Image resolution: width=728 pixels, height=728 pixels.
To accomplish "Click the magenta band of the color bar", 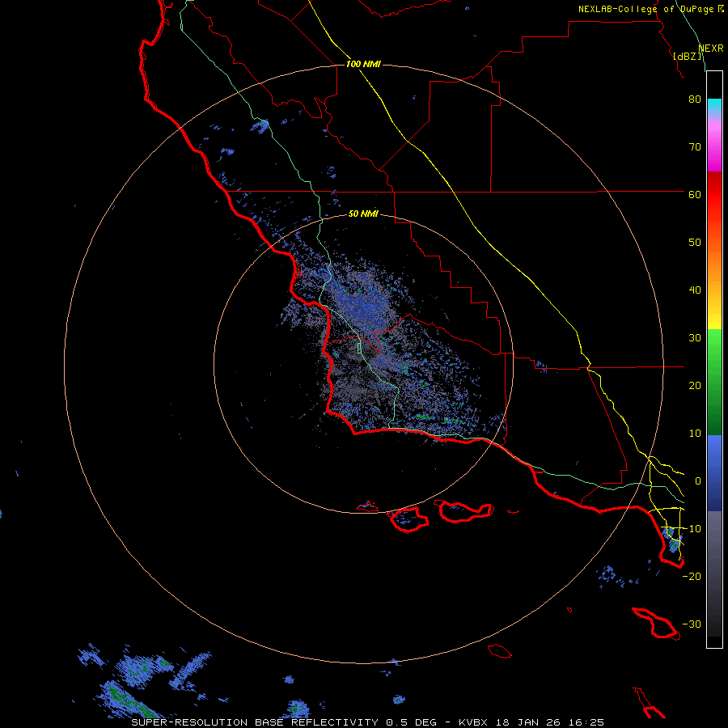I will click(714, 149).
